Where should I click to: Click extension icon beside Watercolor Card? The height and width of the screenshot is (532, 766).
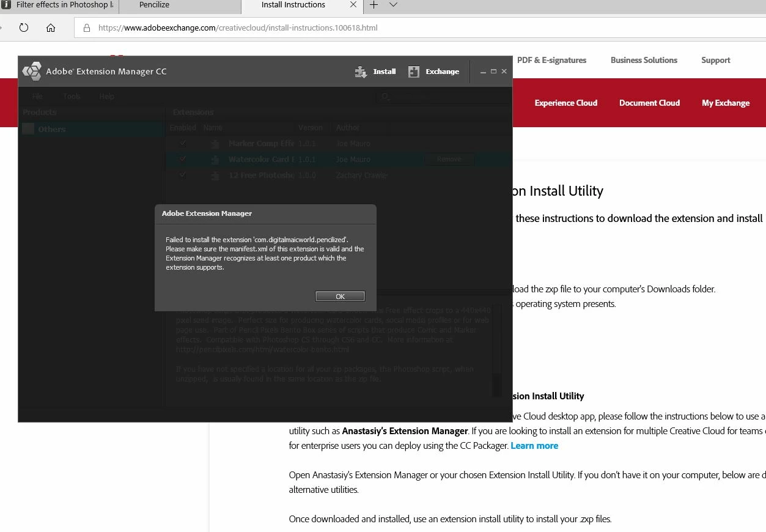click(x=215, y=160)
